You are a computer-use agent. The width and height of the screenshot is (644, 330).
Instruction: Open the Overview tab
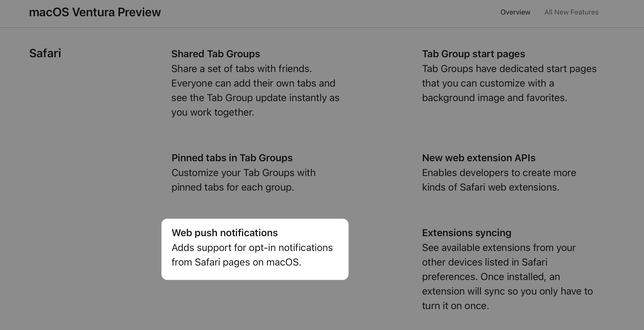coord(515,12)
